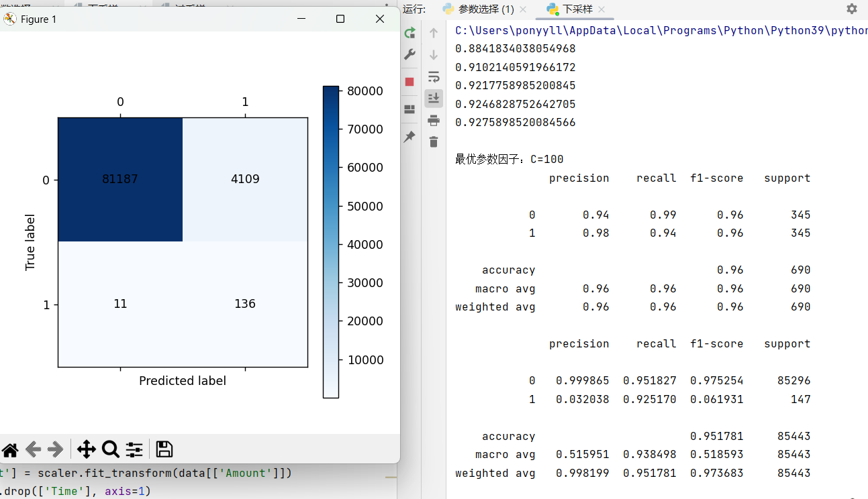Image resolution: width=868 pixels, height=499 pixels.
Task: Click the matplotlib Figure 1 window icon
Action: click(x=9, y=19)
